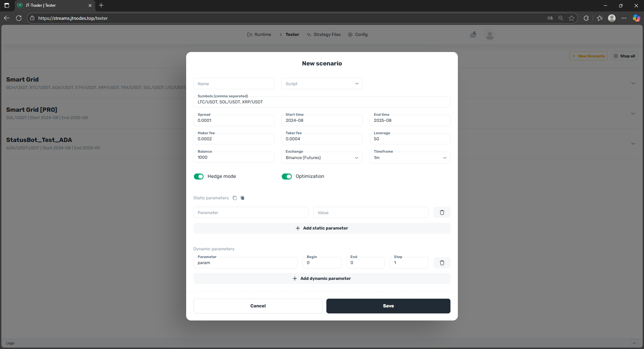Disable Hedge mode switch

pos(199,177)
